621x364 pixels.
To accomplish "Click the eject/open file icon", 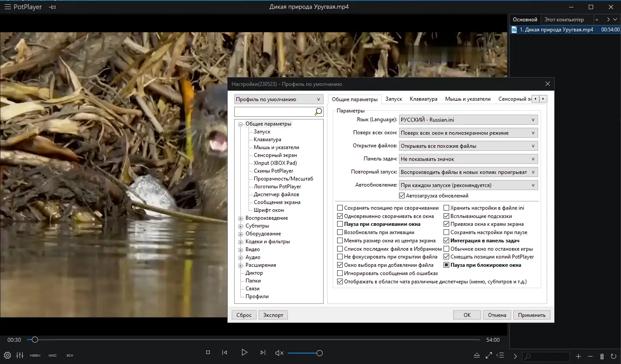I will 477,356.
